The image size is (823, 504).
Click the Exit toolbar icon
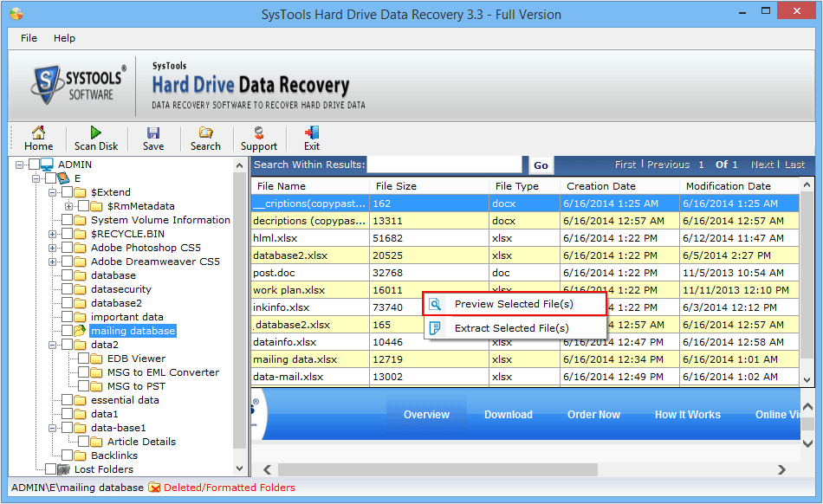pos(312,132)
